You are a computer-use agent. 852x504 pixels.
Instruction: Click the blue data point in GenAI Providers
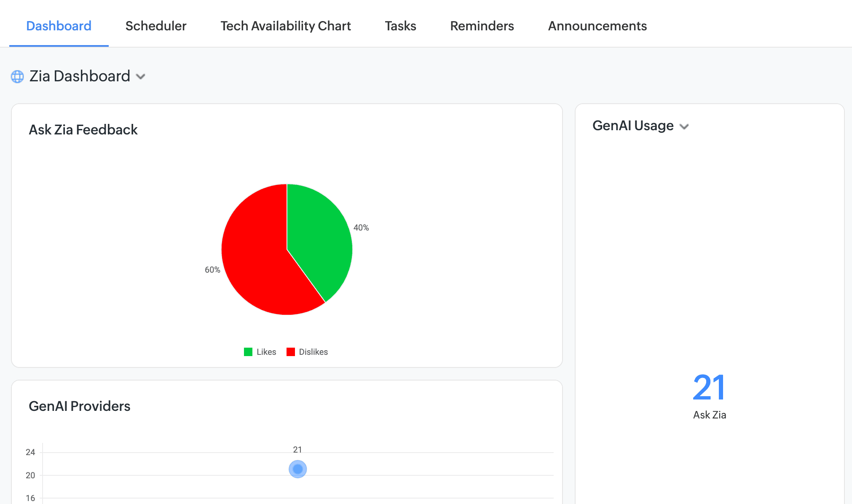298,469
